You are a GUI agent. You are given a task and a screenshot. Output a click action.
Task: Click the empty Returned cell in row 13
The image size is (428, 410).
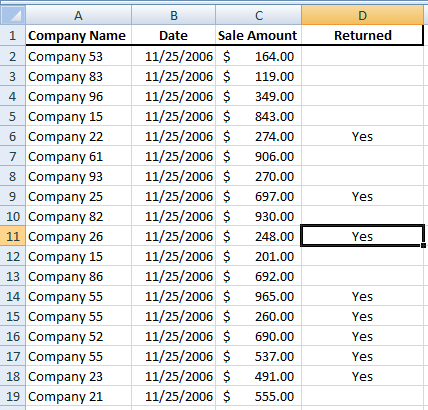pos(362,276)
